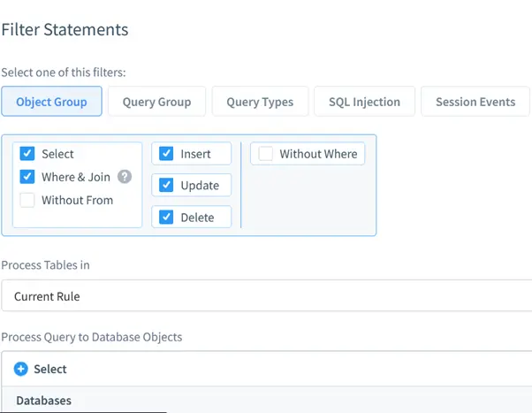Toggle the Where & Join checkbox
This screenshot has height=413, width=532.
27,177
